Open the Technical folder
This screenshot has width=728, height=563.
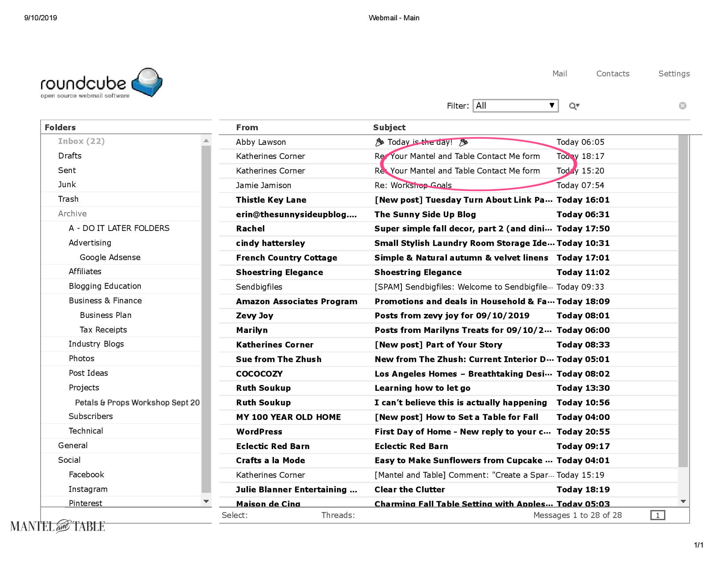tap(86, 431)
